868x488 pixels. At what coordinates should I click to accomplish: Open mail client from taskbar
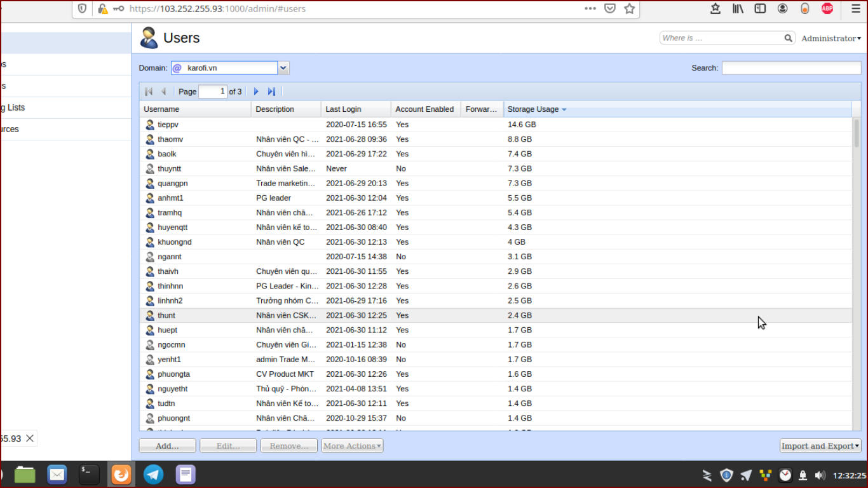[57, 474]
